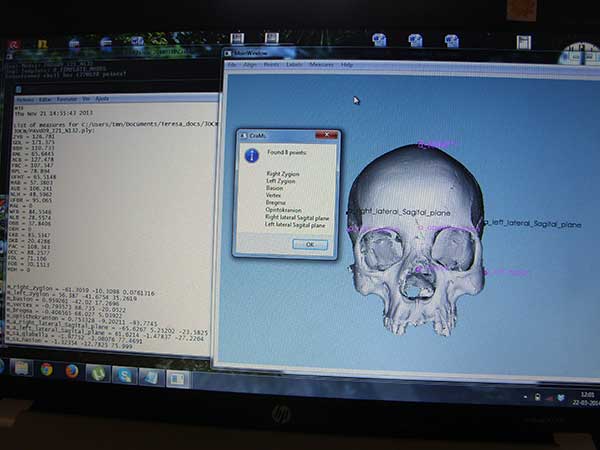Open the Help menu in MainWindow
Screen dimensions: 600x450
coord(347,65)
